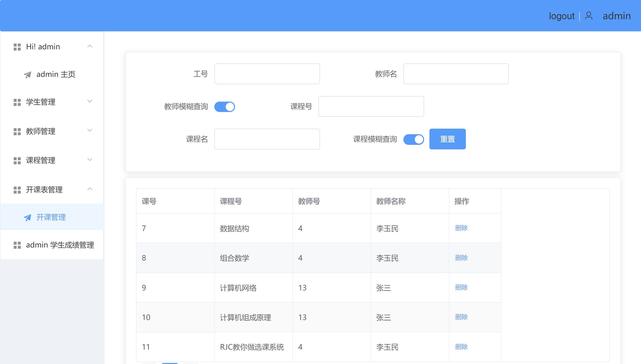
Task: Click the 重置 reset button
Action: (x=447, y=139)
